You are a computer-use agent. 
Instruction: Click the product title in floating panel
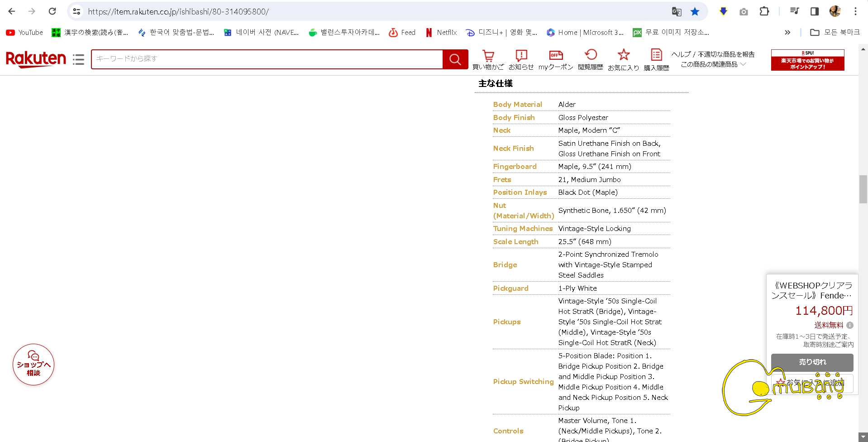coord(812,290)
